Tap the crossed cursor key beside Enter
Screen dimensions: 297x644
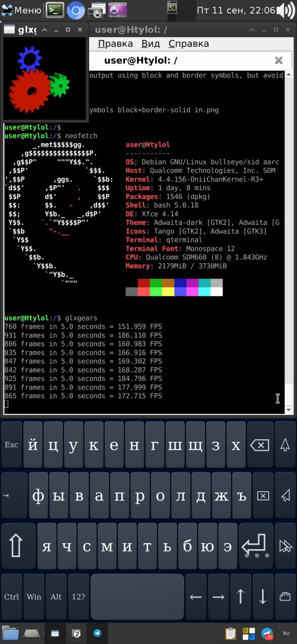coord(285,546)
